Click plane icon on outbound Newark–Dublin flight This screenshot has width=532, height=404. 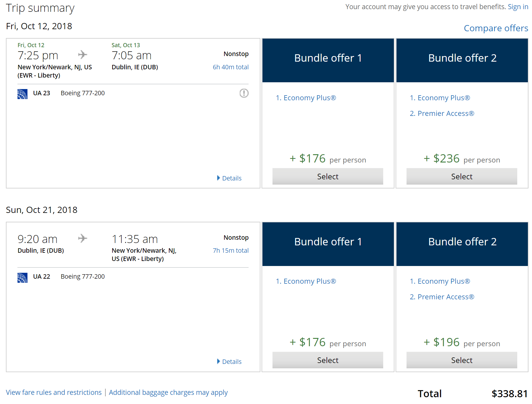pos(83,55)
